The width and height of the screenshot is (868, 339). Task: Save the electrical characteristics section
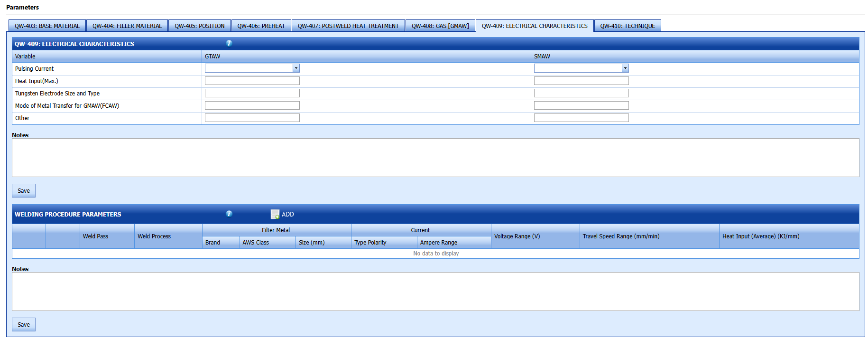(24, 191)
